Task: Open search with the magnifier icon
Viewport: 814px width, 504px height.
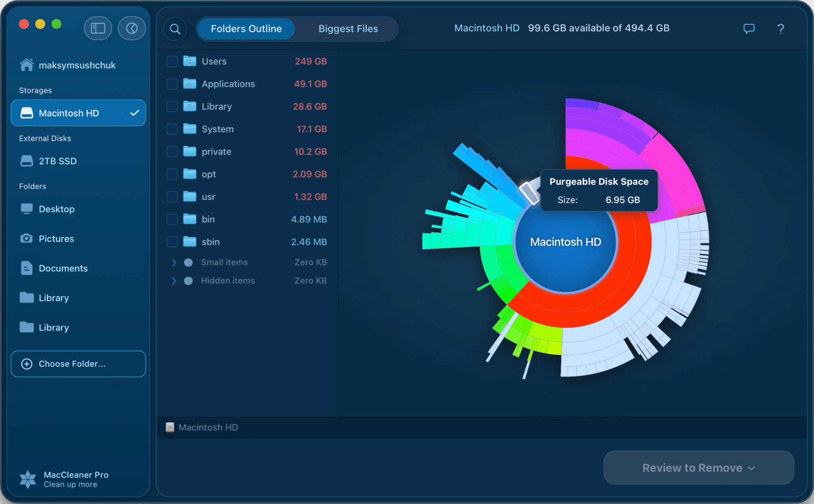Action: pos(175,29)
